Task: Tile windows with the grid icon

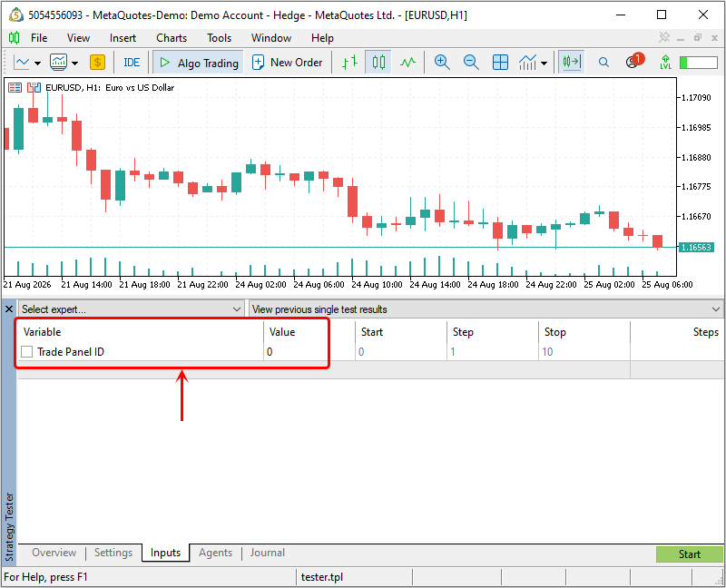Action: (500, 62)
